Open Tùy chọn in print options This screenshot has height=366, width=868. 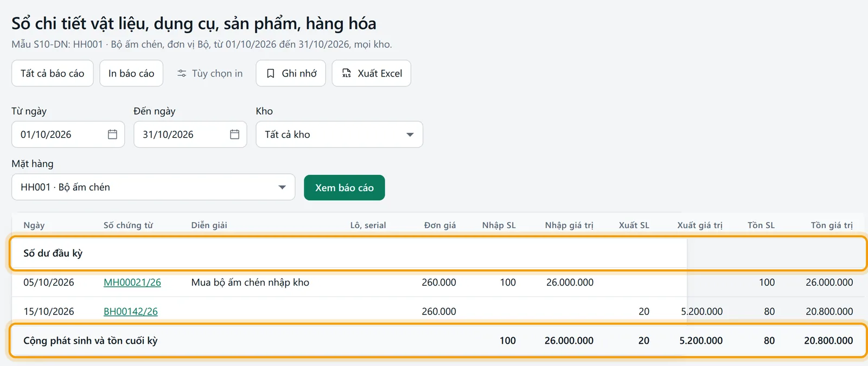click(x=210, y=73)
